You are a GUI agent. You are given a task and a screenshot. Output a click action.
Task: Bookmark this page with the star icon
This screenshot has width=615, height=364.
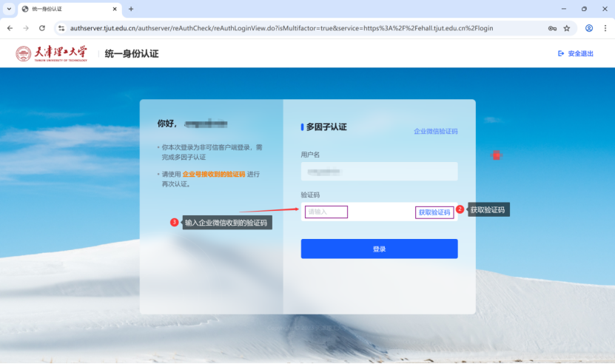click(x=567, y=28)
